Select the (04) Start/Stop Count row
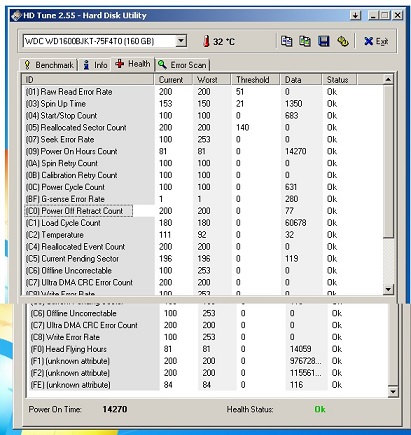 coord(202,116)
